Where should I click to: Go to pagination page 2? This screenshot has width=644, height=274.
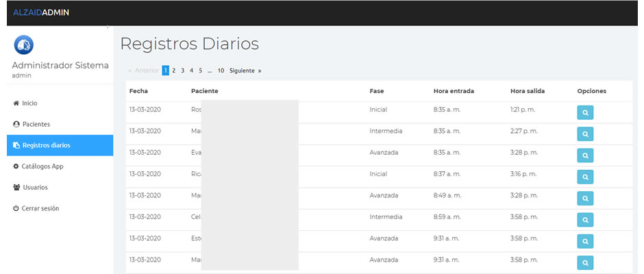point(174,71)
